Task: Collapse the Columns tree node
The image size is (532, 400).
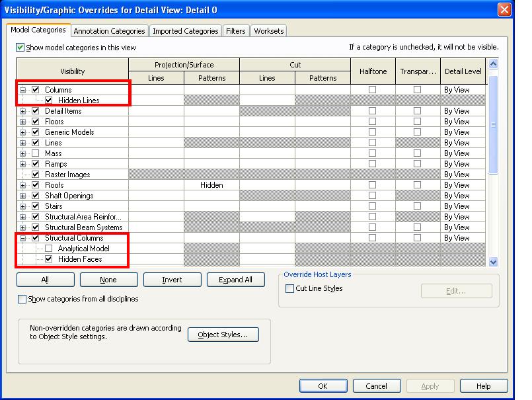Action: (23, 90)
